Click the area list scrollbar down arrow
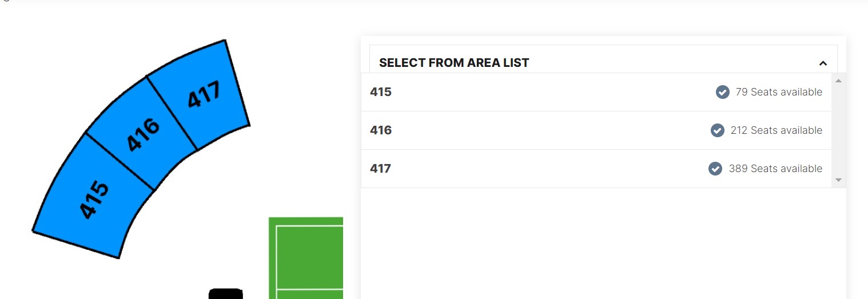 tap(838, 180)
